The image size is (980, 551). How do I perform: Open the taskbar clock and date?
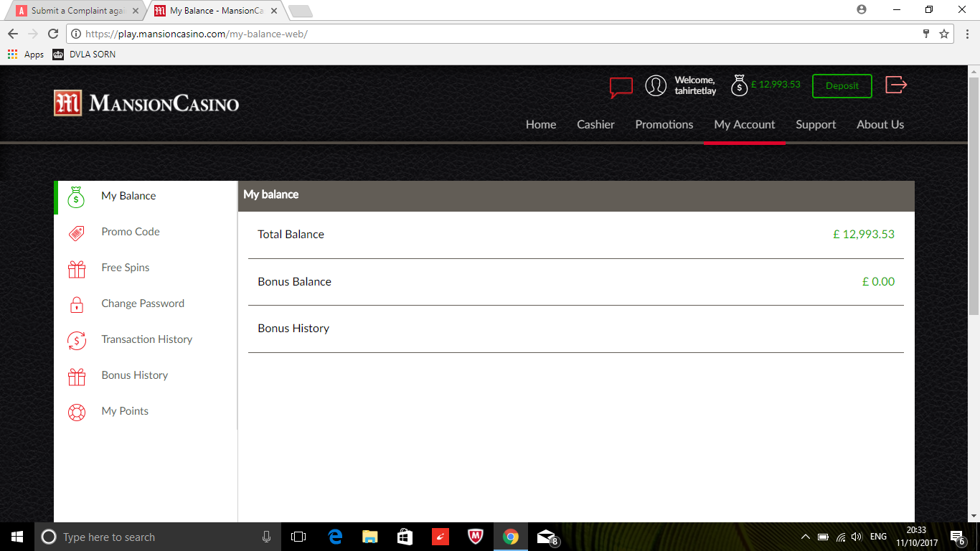click(917, 537)
